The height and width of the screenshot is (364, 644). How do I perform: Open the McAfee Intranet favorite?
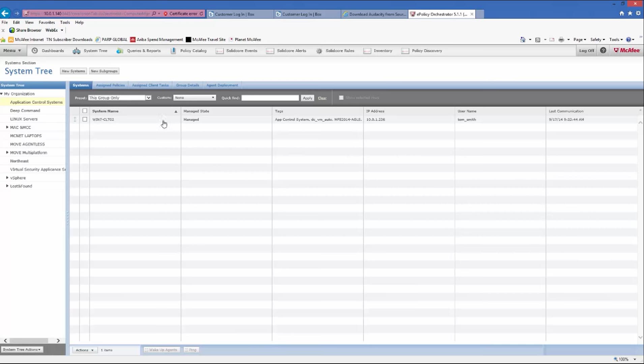tap(26, 39)
